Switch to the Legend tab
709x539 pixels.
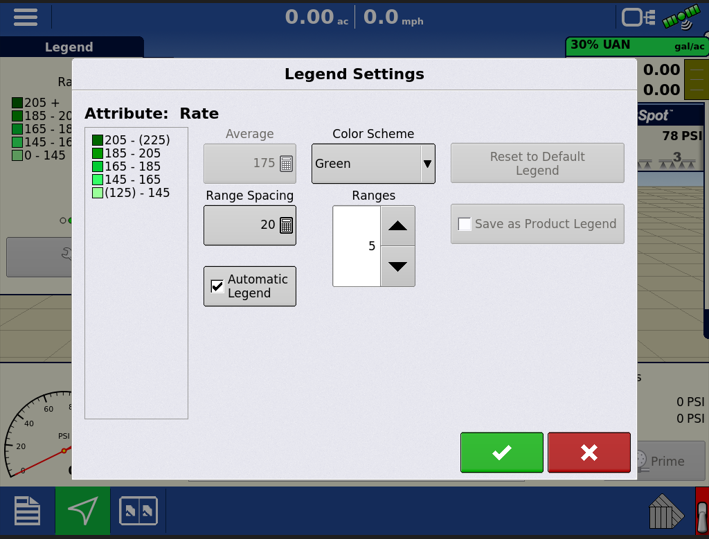(69, 47)
